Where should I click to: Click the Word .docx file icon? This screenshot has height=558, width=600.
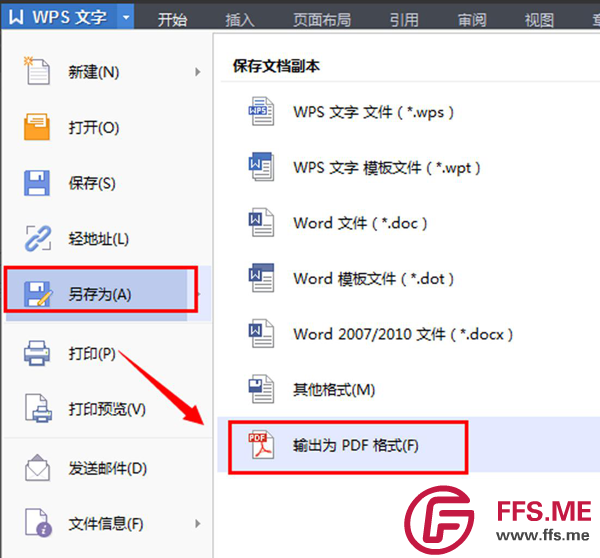pyautogui.click(x=261, y=333)
